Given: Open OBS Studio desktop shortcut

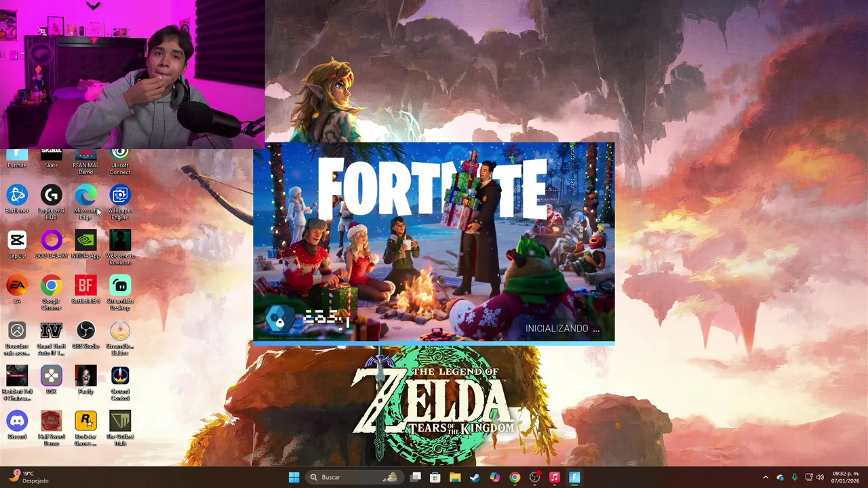Looking at the screenshot, I should click(85, 335).
